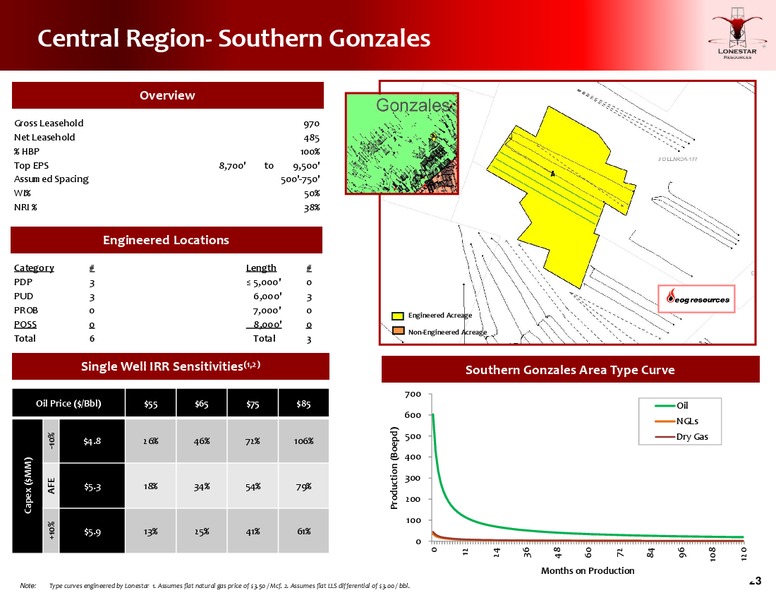The width and height of the screenshot is (776, 600).
Task: Click the 41% IRR cell
Action: (x=252, y=532)
